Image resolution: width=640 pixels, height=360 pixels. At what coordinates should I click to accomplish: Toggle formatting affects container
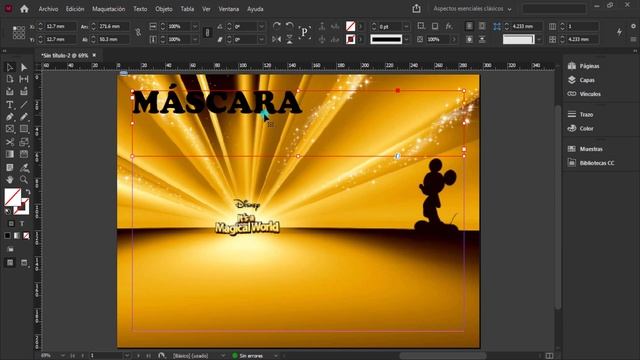coord(11,224)
